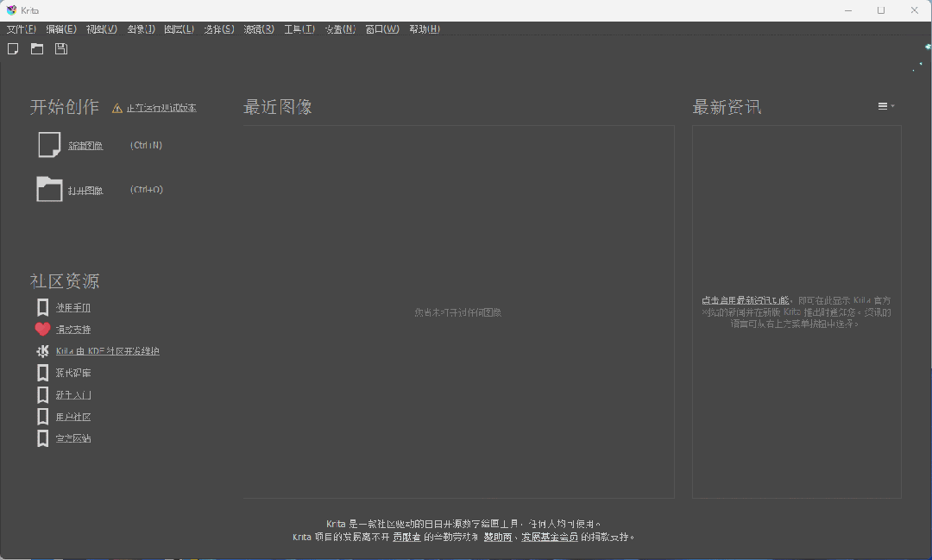
Task: Open the 图像(I) menu
Action: click(141, 29)
